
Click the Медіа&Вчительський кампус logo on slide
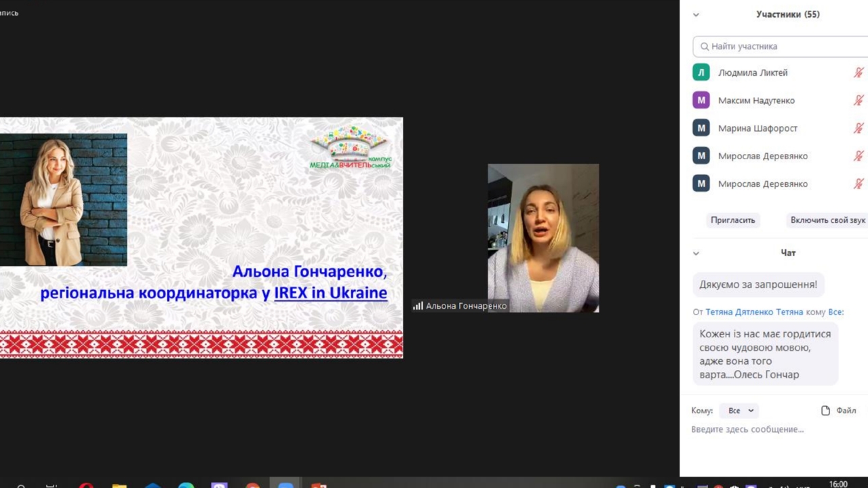(x=351, y=148)
